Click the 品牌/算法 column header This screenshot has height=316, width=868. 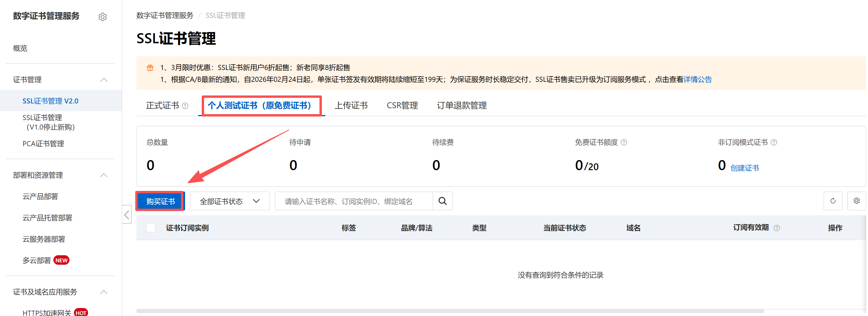click(x=416, y=228)
